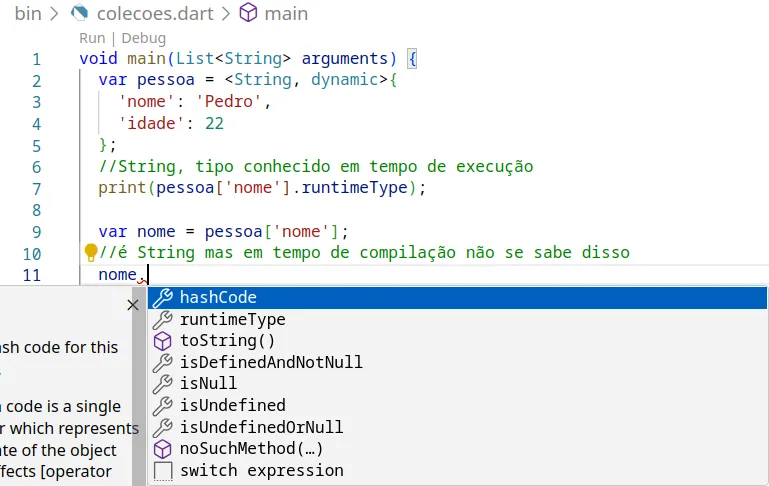
Task: Select the runtimeType suggestion
Action: pos(457,319)
